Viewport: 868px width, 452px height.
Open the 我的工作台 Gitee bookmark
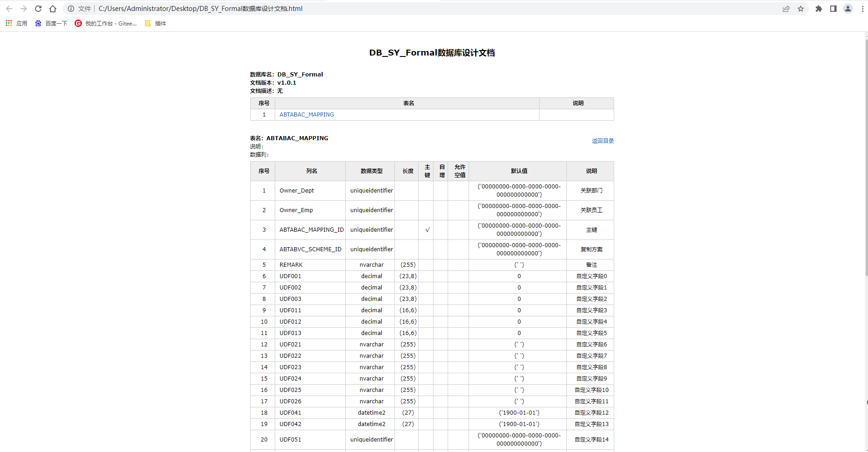pos(106,23)
